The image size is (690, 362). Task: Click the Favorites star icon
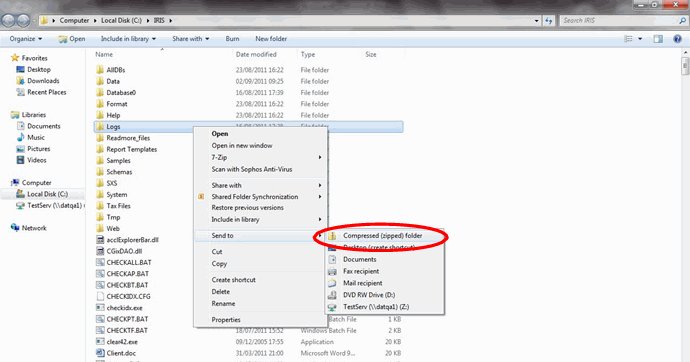pyautogui.click(x=15, y=58)
